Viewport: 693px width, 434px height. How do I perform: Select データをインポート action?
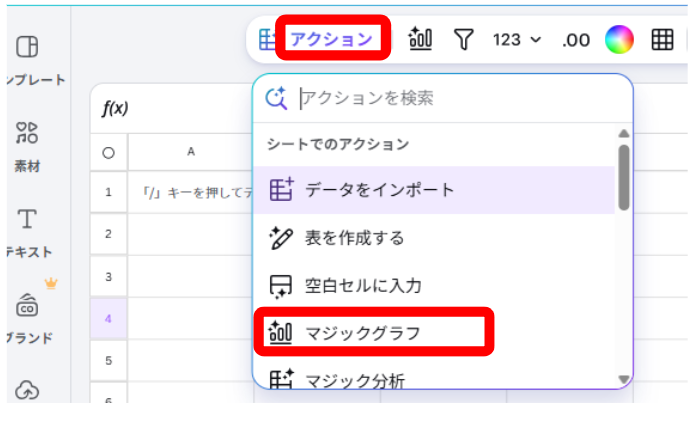pos(434,190)
